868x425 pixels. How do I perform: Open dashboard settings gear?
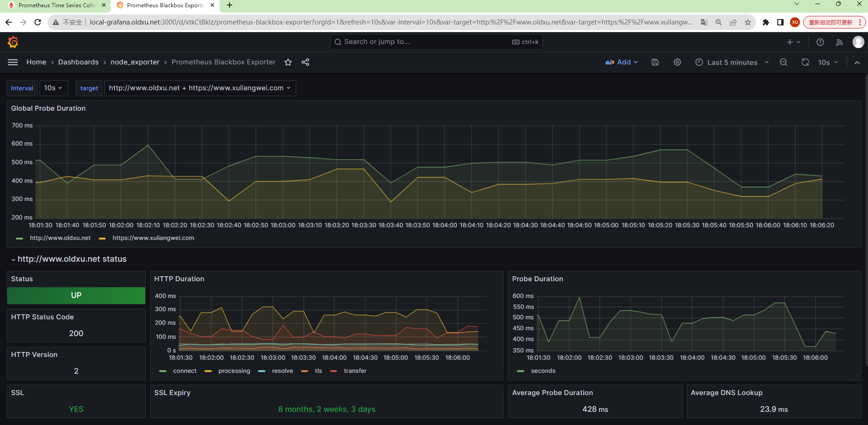coord(677,62)
